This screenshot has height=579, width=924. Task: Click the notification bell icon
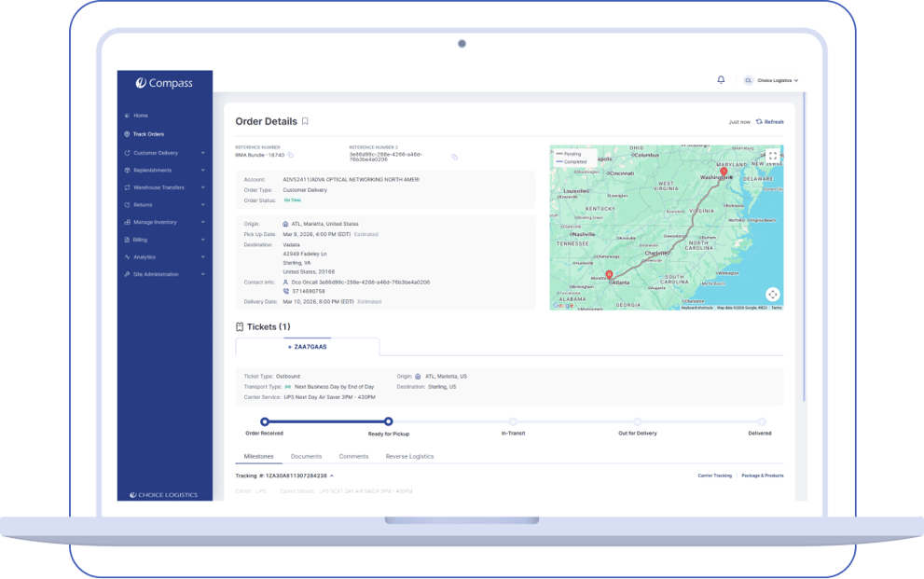pyautogui.click(x=721, y=80)
